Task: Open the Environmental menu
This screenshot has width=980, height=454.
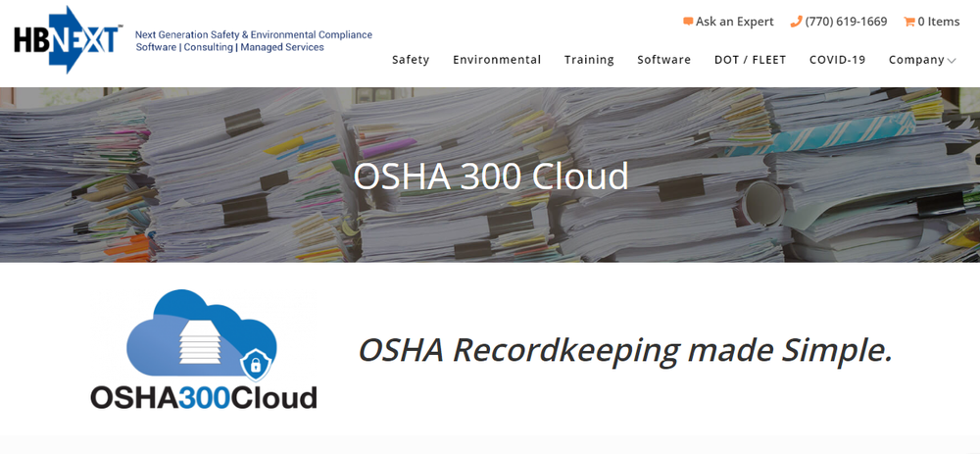Action: click(x=497, y=60)
